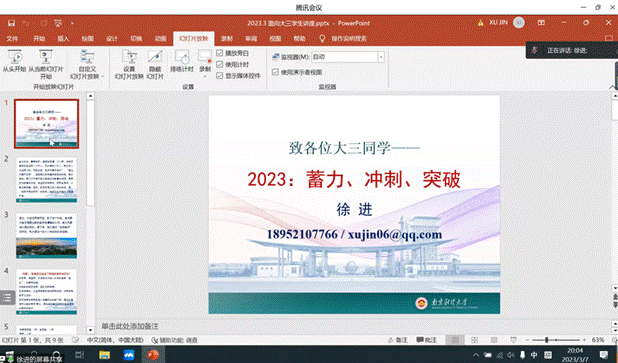The width and height of the screenshot is (618, 363).
Task: Uncheck 使用演示者视图 checkbox
Action: [275, 72]
